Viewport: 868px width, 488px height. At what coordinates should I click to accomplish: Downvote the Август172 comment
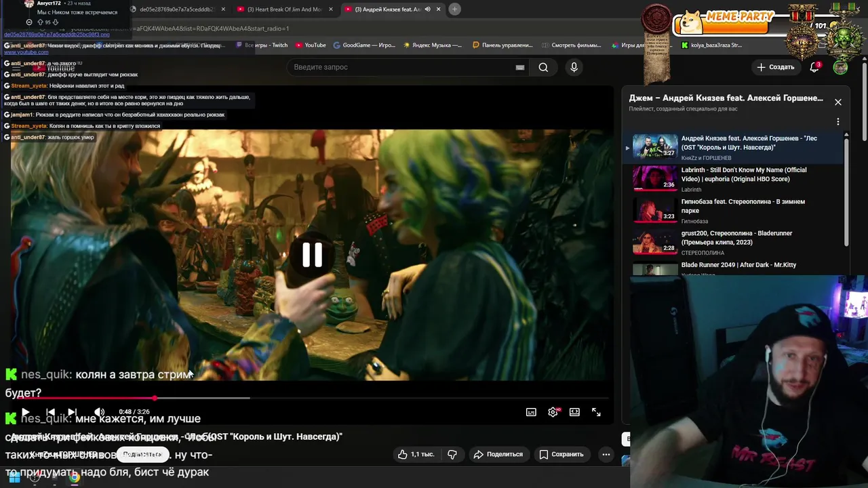(x=55, y=22)
